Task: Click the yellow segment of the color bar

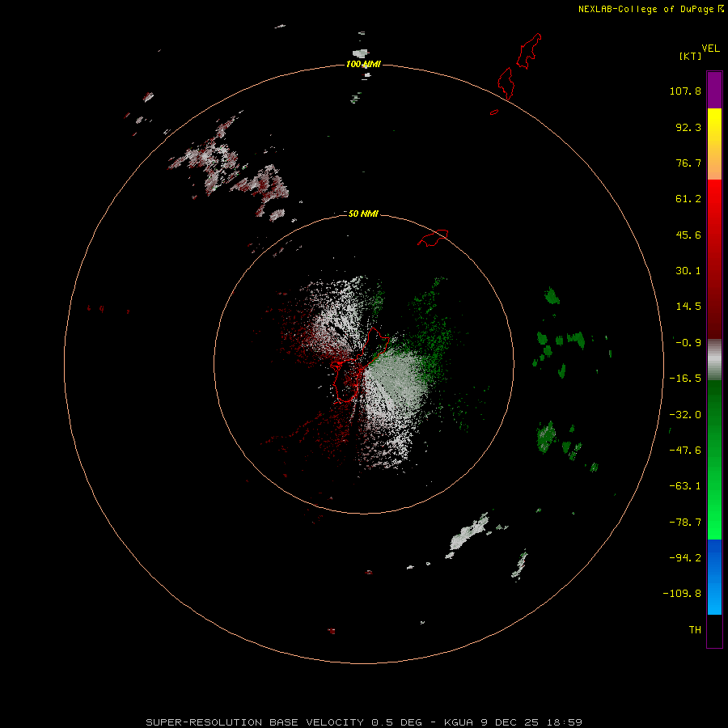Action: (x=714, y=125)
